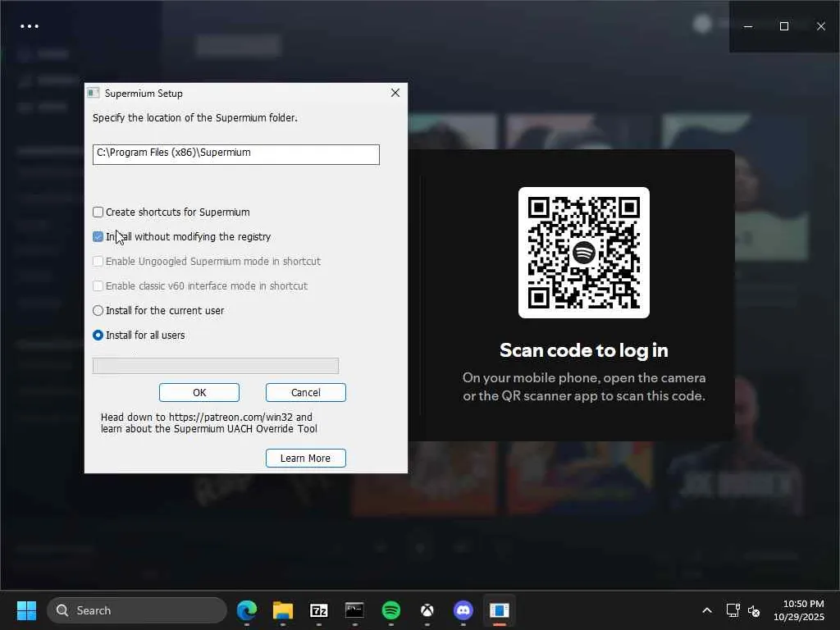Viewport: 840px width, 630px height.
Task: Click the Supermium folder path field
Action: 235,154
